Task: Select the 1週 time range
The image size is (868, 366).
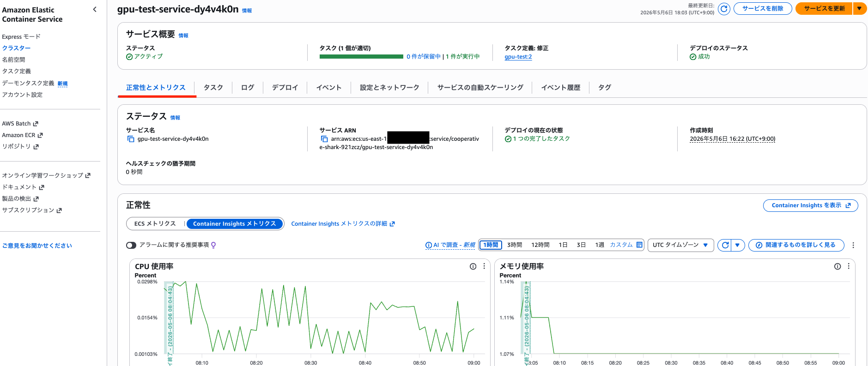Action: click(600, 245)
